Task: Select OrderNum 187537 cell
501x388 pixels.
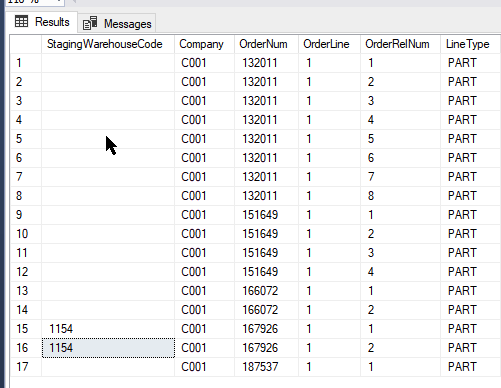Action: tap(266, 367)
